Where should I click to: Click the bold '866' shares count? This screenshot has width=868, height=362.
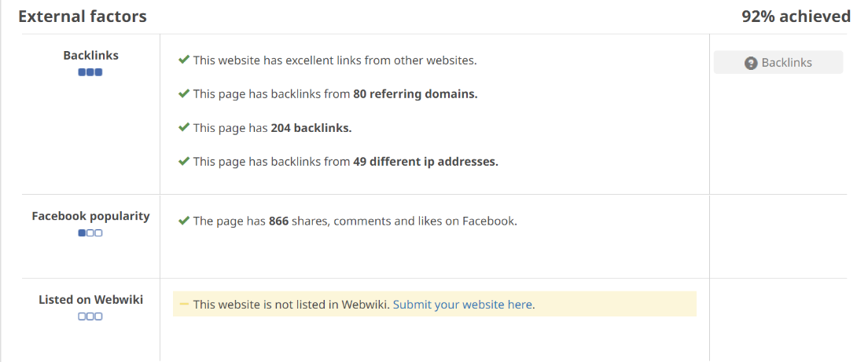[278, 221]
